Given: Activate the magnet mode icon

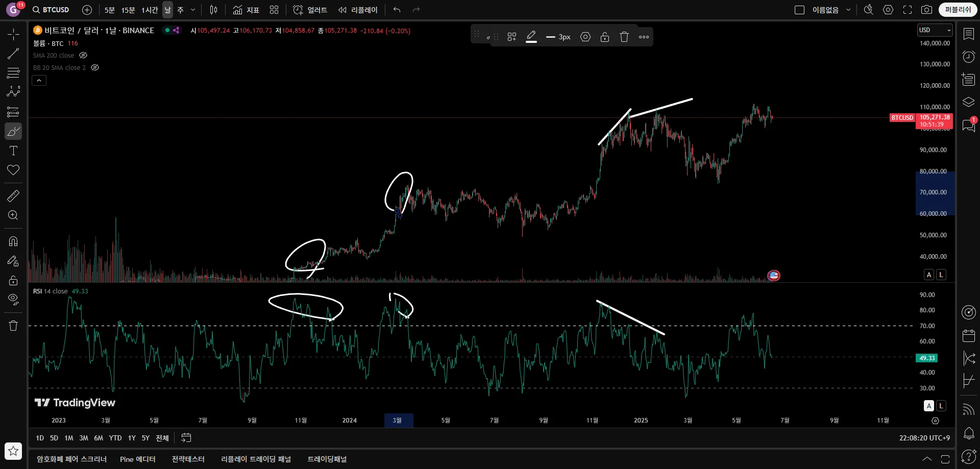Looking at the screenshot, I should click(13, 241).
